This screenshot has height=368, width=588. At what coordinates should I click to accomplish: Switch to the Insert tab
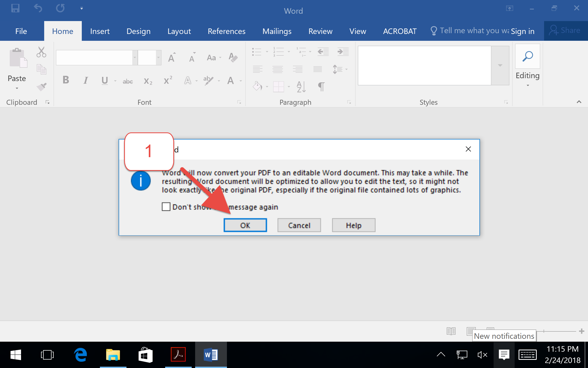[x=100, y=31]
